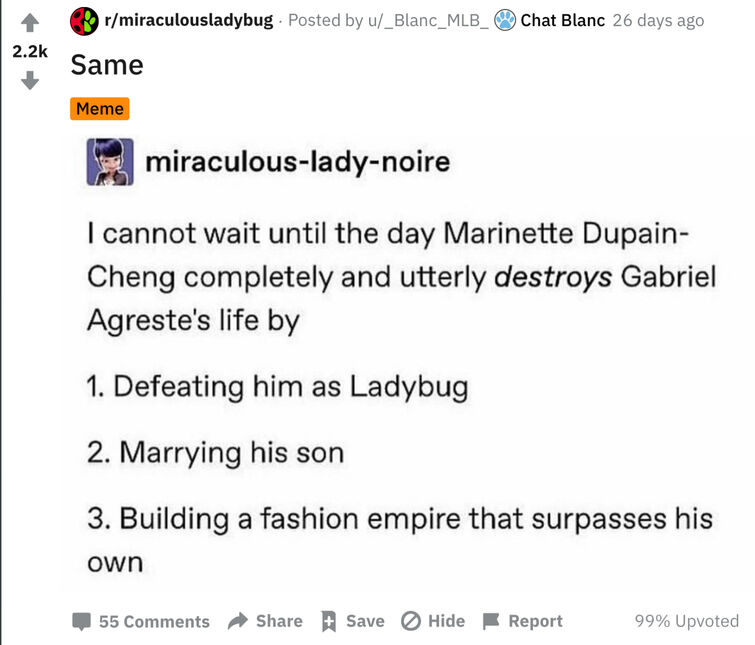
Task: Upvote the post with the up arrow
Action: 30,20
